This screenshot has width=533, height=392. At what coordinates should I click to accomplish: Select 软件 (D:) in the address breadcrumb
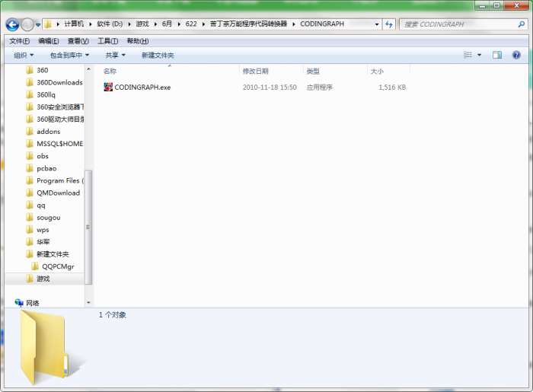tap(110, 24)
